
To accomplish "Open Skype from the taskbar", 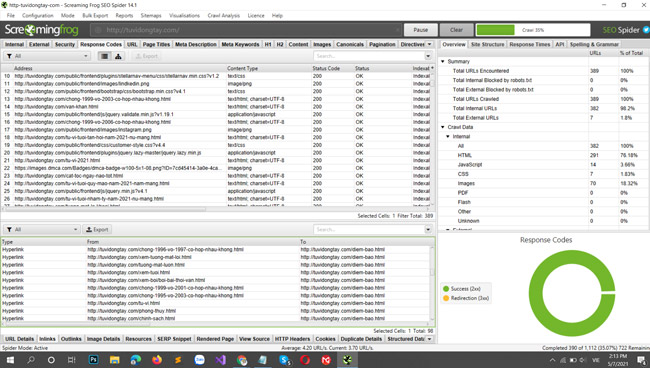I will coord(284,360).
